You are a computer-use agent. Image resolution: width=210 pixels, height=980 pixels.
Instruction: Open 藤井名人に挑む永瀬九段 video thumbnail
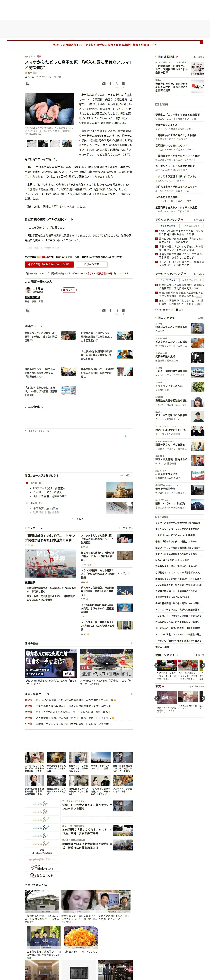(51, 663)
